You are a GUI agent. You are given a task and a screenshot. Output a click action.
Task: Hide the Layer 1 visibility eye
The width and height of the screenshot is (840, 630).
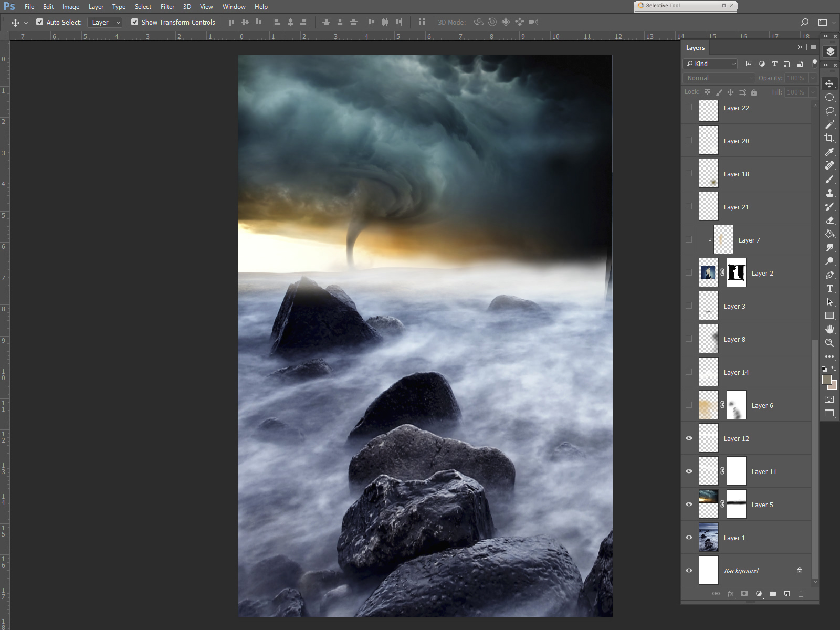[x=689, y=538]
